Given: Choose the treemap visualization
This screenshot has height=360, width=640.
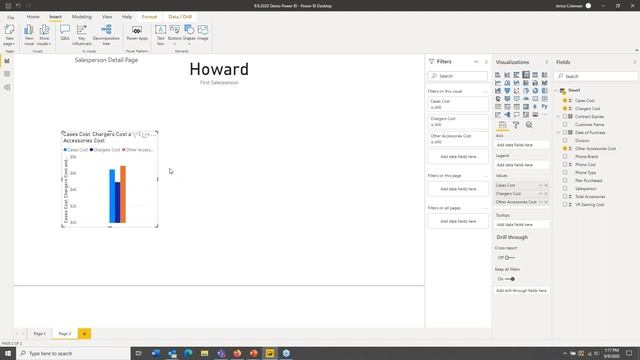Looking at the screenshot, I should point(544,91).
